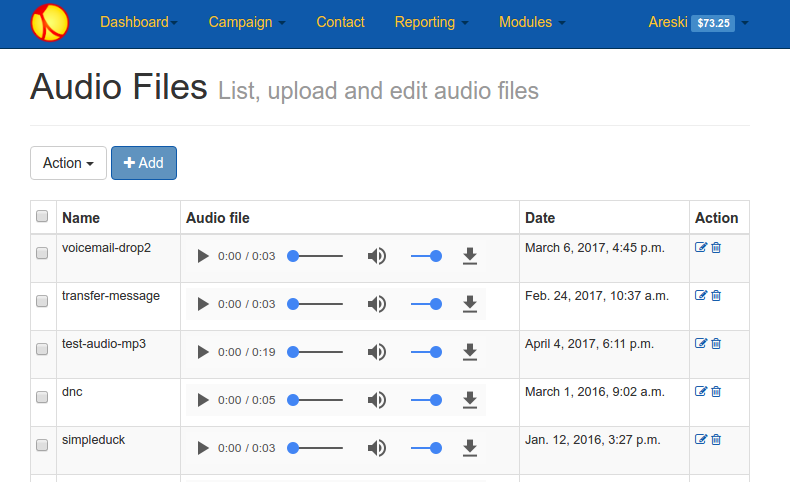Play the simpleduck audio file
This screenshot has height=482, width=790.
(203, 448)
